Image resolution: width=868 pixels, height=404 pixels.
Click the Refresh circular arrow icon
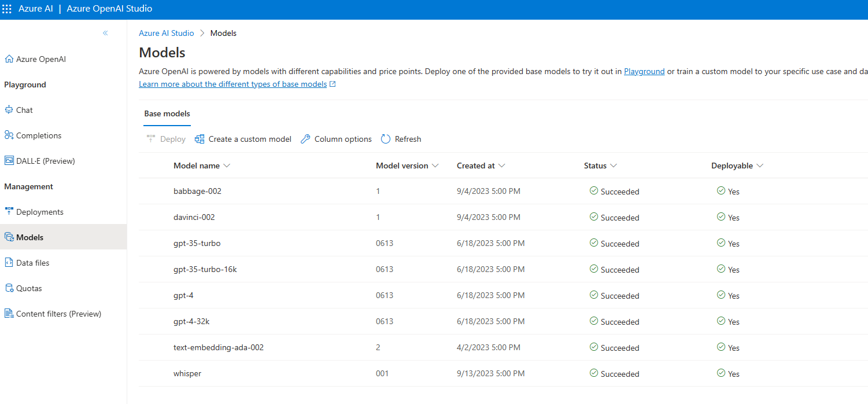pos(386,139)
